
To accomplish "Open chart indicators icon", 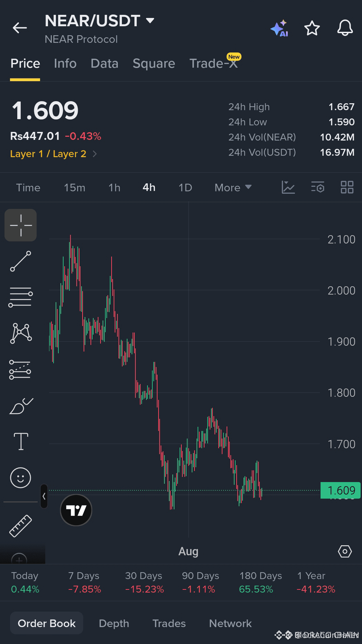I will pos(288,187).
